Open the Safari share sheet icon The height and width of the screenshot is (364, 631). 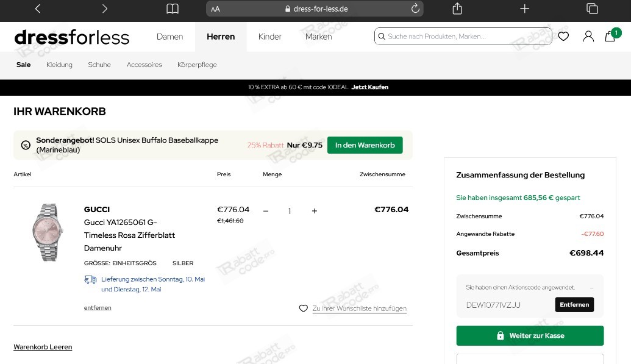coord(457,9)
